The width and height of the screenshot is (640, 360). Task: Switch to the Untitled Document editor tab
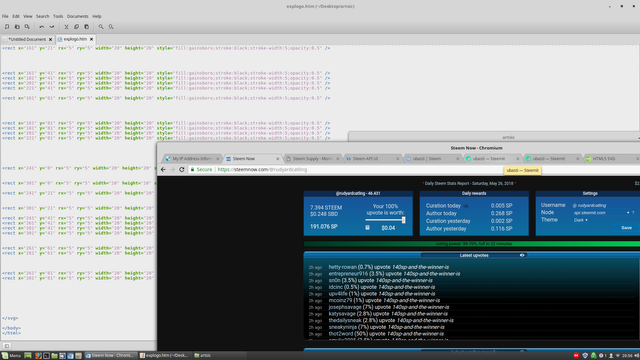[x=27, y=40]
